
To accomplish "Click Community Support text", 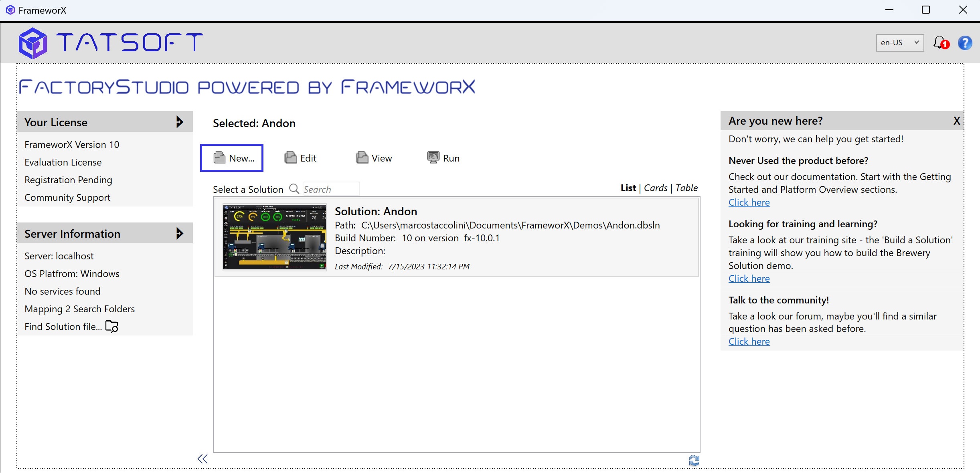I will (67, 198).
